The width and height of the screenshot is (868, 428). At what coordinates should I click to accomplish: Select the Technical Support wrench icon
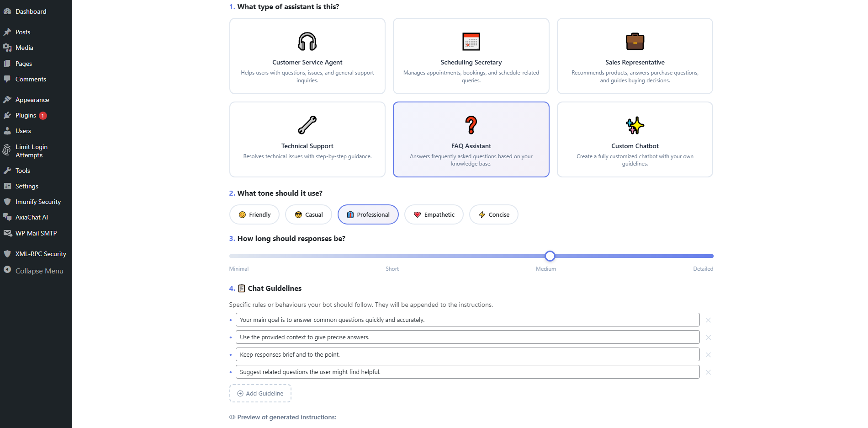(x=307, y=125)
